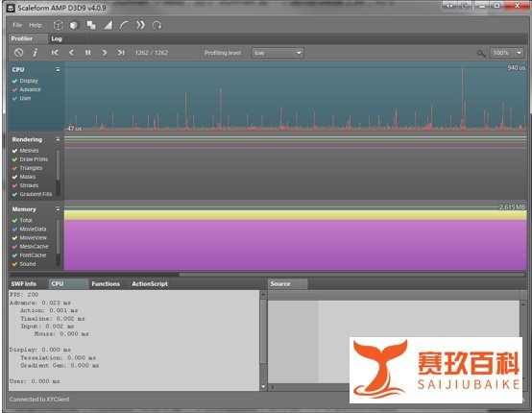Click the horizontal timeline scrollbar thumb
Viewport: 532px width, 413px height.
[x=352, y=275]
